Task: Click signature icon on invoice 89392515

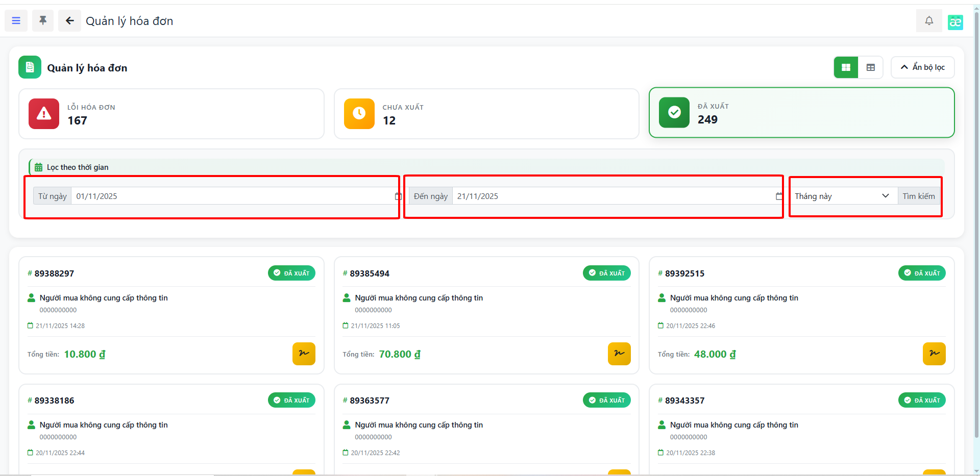Action: coord(934,354)
